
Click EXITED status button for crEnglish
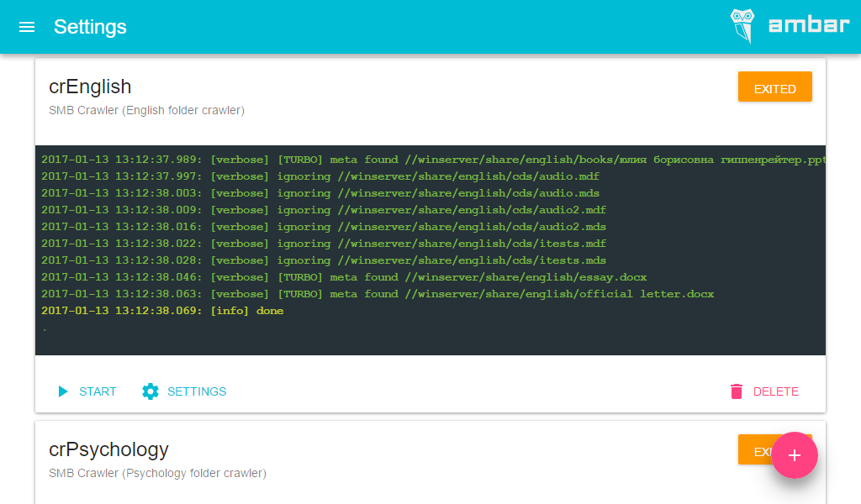point(774,87)
